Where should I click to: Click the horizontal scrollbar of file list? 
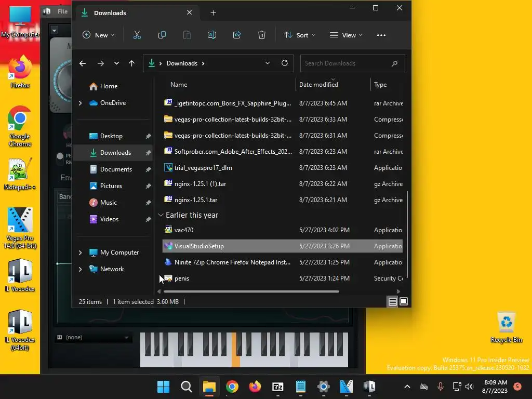click(251, 291)
